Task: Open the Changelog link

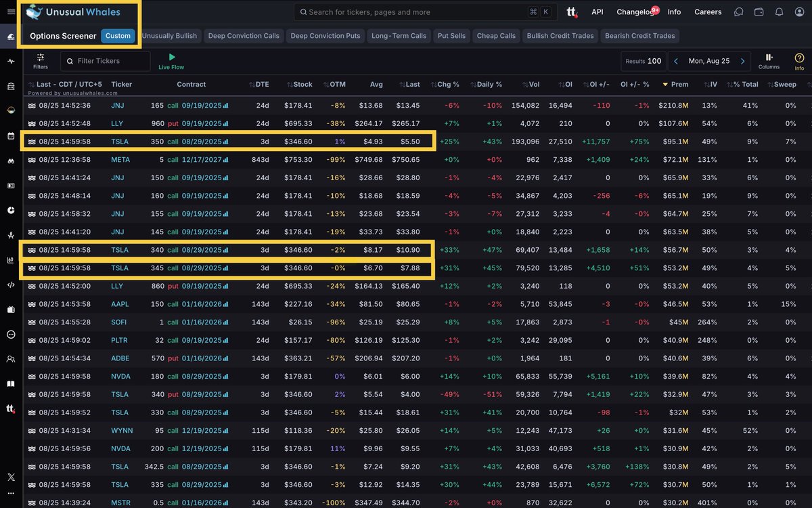Action: pyautogui.click(x=635, y=12)
